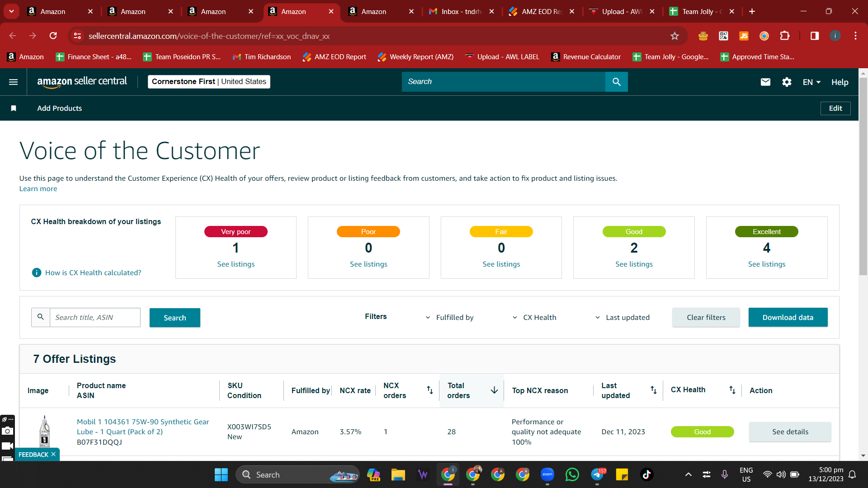Expand the Last updated filter dropdown
The image size is (868, 488).
622,317
